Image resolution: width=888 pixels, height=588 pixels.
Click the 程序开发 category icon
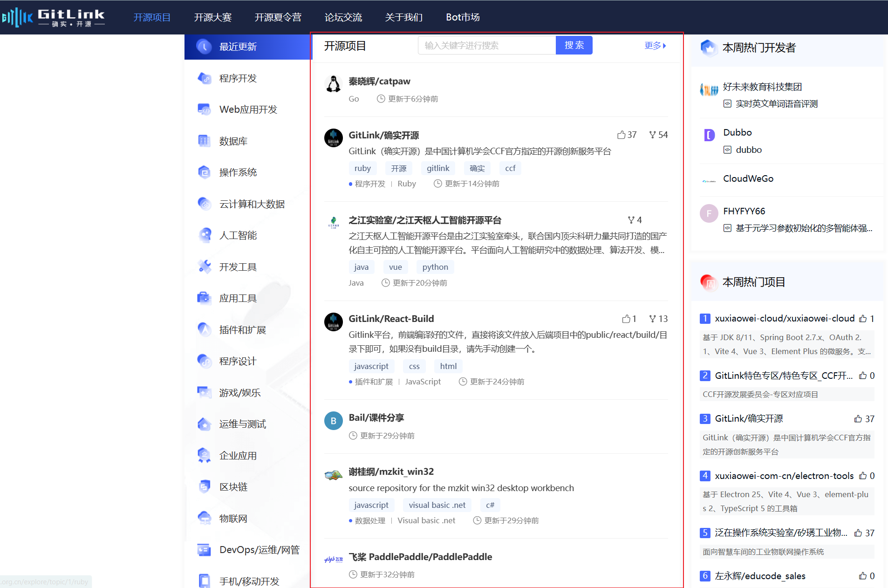(x=204, y=78)
